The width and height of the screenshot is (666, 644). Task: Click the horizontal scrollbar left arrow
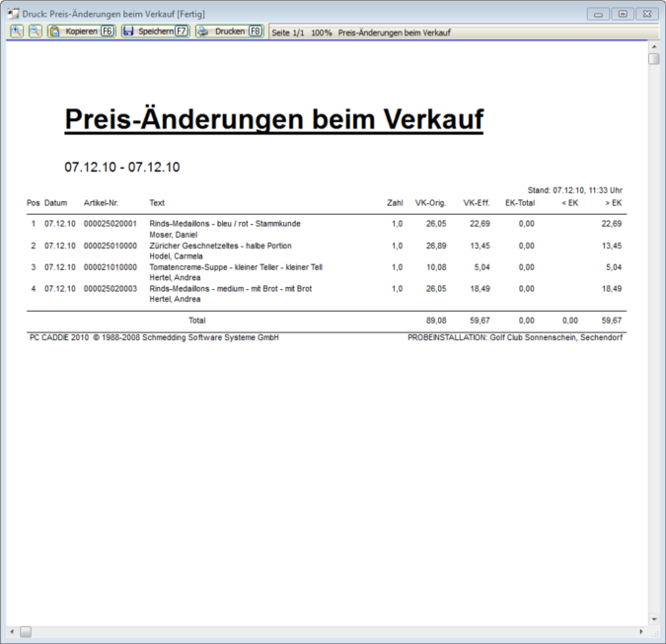[x=12, y=632]
